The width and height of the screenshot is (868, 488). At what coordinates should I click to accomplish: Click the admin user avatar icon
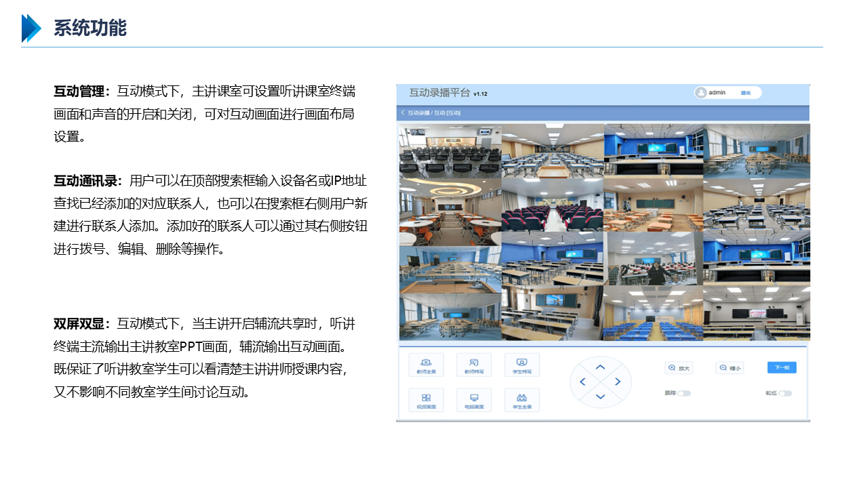coord(702,93)
